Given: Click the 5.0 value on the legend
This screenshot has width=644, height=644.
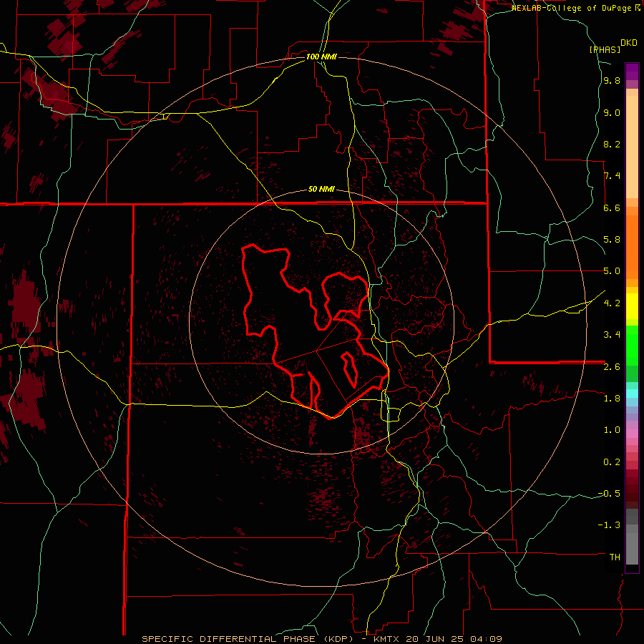Looking at the screenshot, I should click(x=612, y=271).
